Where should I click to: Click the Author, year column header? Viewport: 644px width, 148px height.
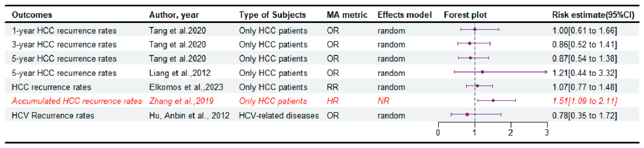click(174, 15)
